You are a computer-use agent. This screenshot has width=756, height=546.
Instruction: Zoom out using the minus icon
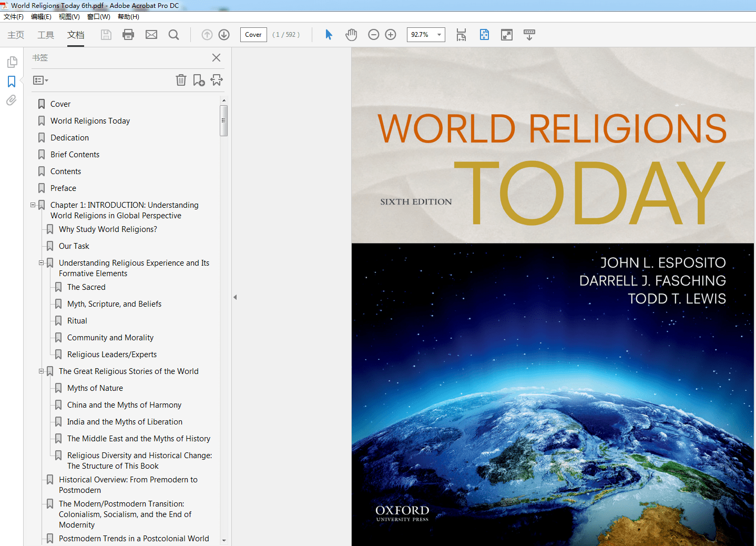373,34
